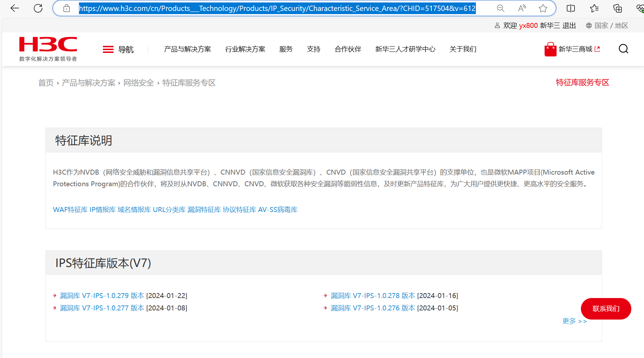Open 漏洞库 V7-IPS-1.0.279 版本
The width and height of the screenshot is (644, 358).
pos(102,296)
